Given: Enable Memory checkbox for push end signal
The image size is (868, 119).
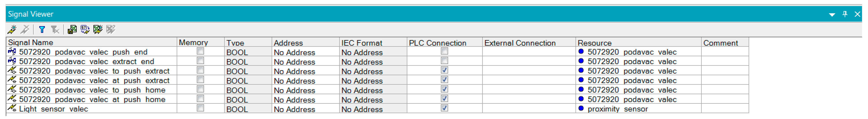Looking at the screenshot, I should tap(200, 51).
